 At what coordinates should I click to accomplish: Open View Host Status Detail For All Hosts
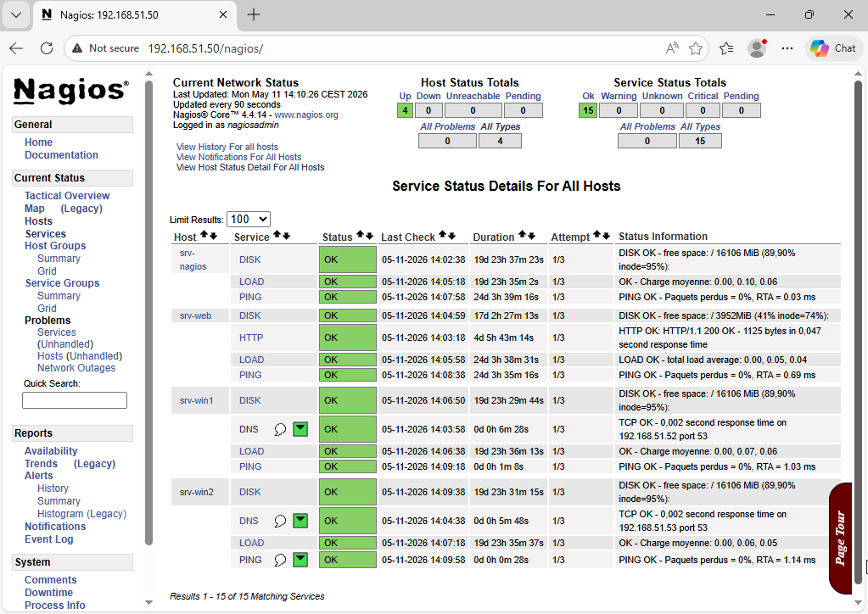[x=250, y=168]
